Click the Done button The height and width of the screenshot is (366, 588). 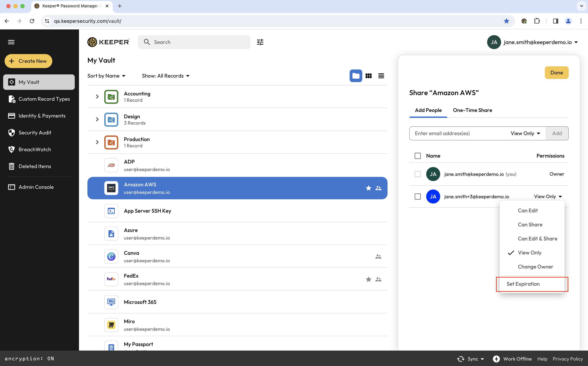(556, 73)
